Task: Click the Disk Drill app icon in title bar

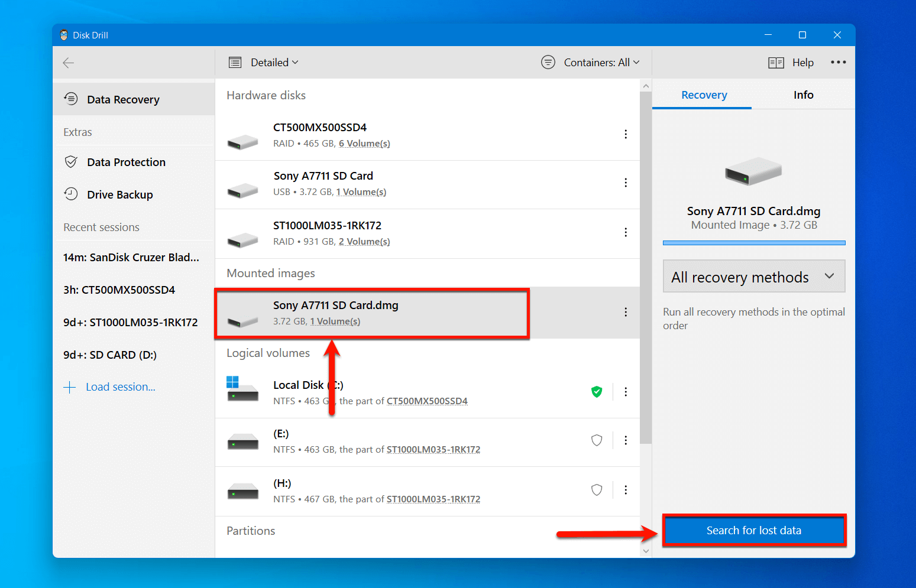Action: pos(64,35)
